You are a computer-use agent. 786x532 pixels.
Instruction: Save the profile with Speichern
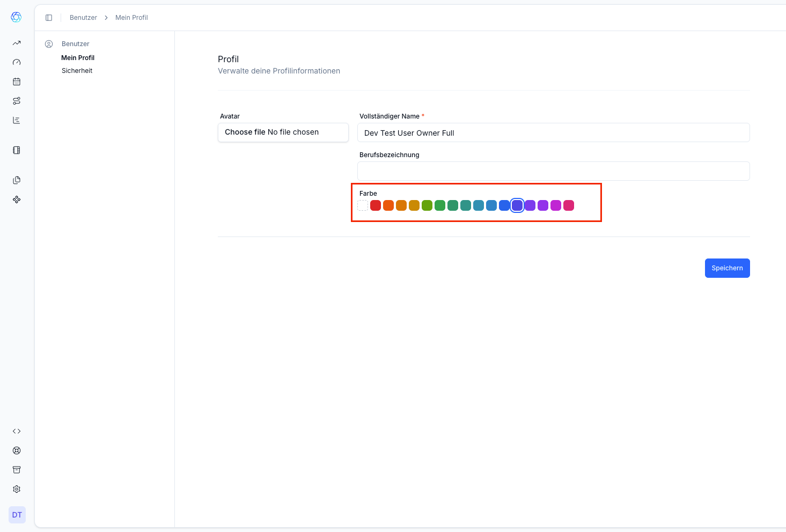[x=728, y=268]
